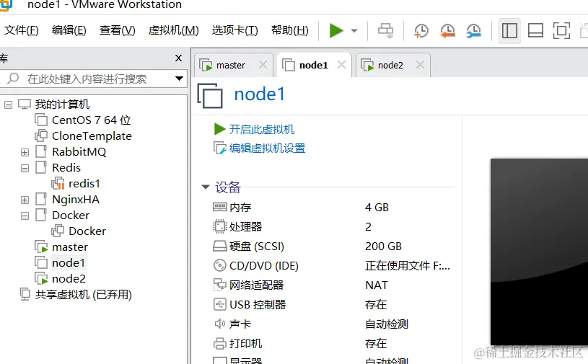Image resolution: width=588 pixels, height=364 pixels.
Task: Open the 虚拟机(M) menu
Action: pos(173,30)
